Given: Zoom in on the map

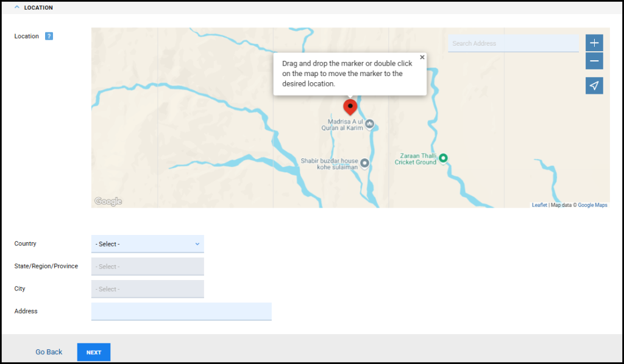Looking at the screenshot, I should point(594,43).
